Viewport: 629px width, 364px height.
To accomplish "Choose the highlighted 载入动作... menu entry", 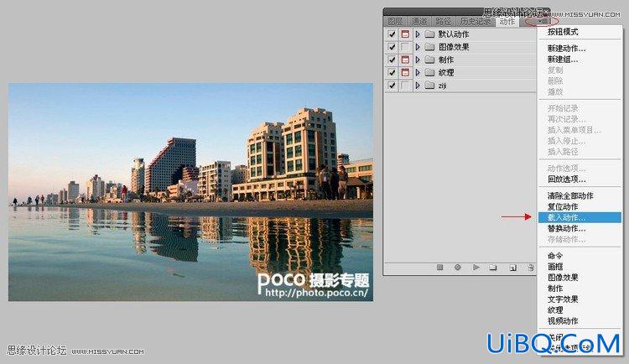I will point(580,217).
